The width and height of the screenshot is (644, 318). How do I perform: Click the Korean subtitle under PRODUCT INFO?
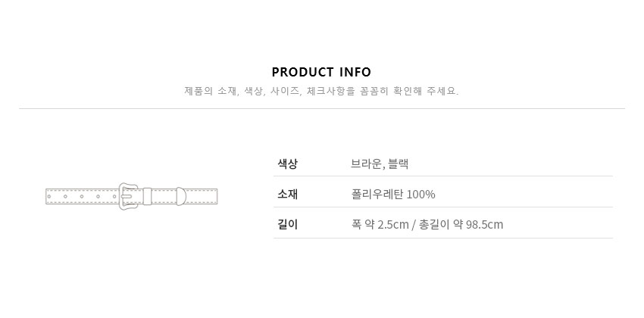(x=321, y=91)
